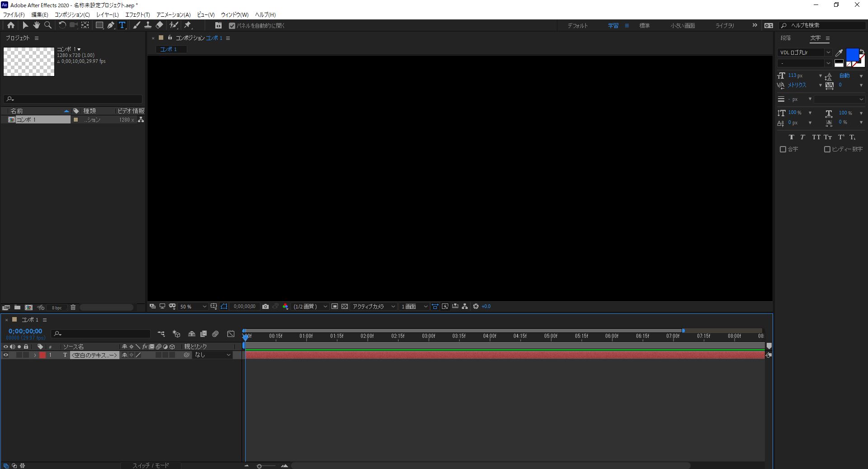Click the new folder icon in Project panel

17,308
